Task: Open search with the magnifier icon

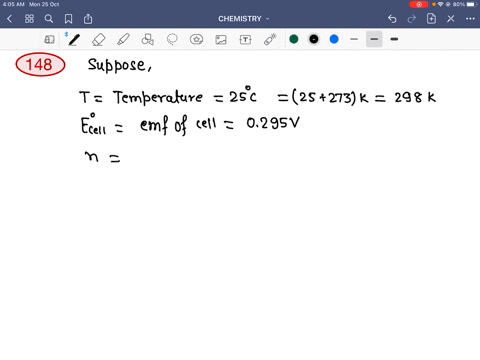Action: pos(49,19)
